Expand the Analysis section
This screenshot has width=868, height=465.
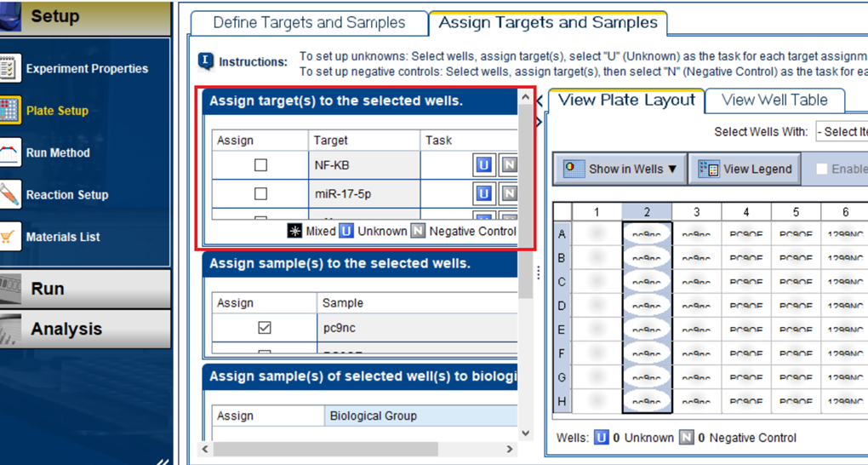(x=86, y=329)
